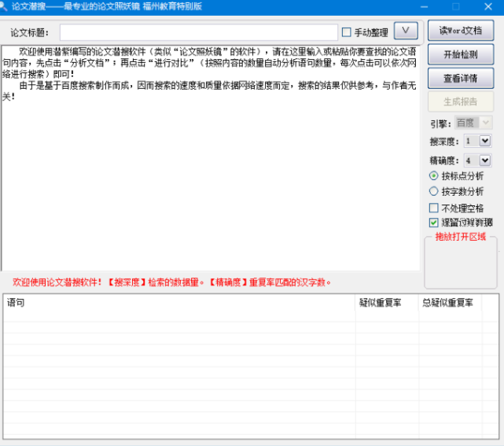Uncheck the checked box below 不处理空格

coord(433,222)
